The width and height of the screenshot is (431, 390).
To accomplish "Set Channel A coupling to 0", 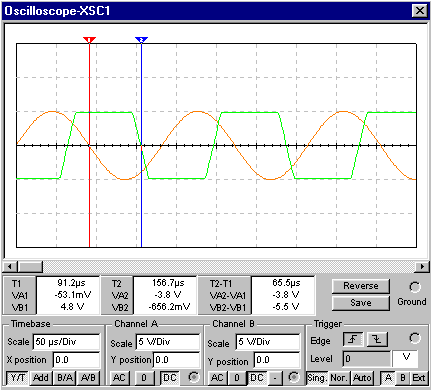I will (144, 378).
